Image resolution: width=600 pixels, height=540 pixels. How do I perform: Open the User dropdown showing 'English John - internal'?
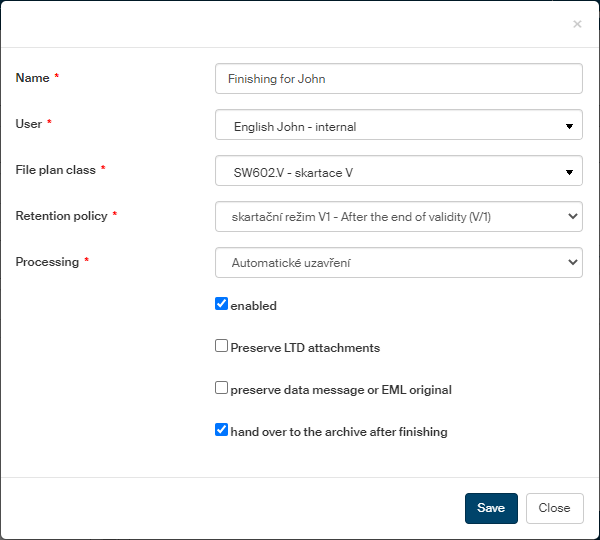point(390,126)
